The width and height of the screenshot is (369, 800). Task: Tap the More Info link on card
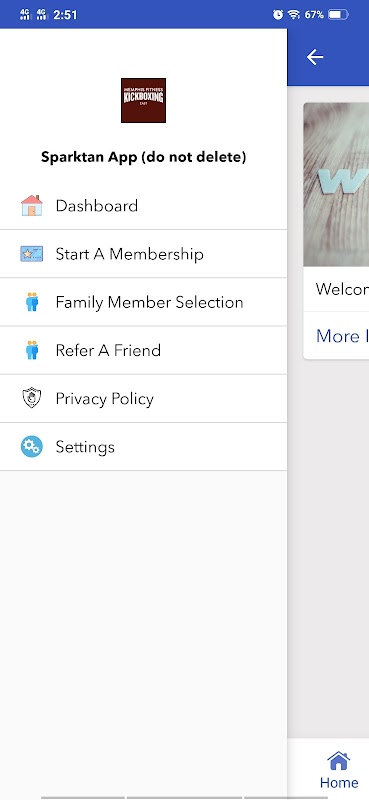point(342,336)
